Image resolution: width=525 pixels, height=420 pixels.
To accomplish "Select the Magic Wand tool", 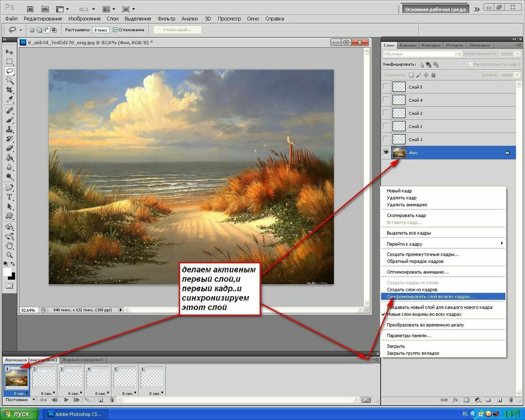I will [x=10, y=80].
